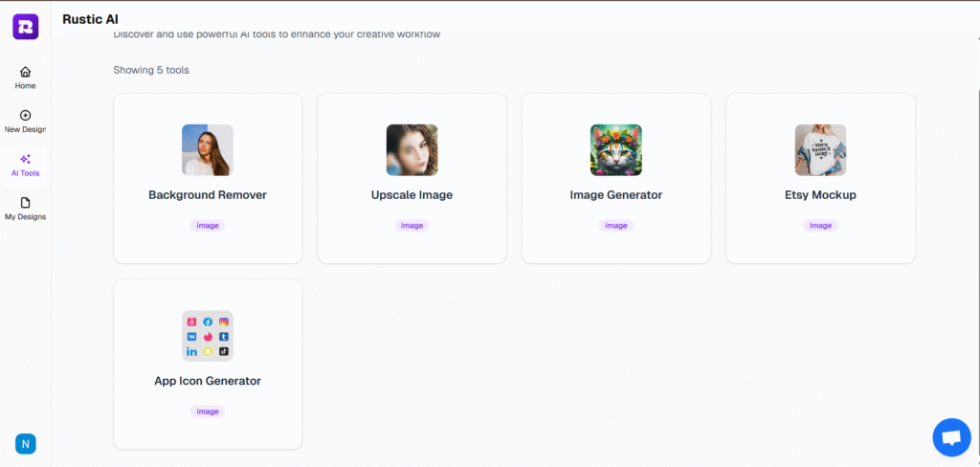
Task: Open New Design from the sidebar
Action: click(26, 122)
